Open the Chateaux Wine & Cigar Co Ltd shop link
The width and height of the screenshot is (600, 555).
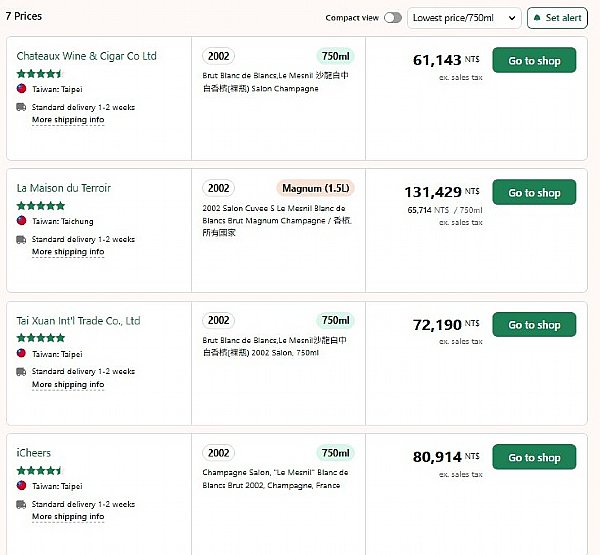[86, 56]
